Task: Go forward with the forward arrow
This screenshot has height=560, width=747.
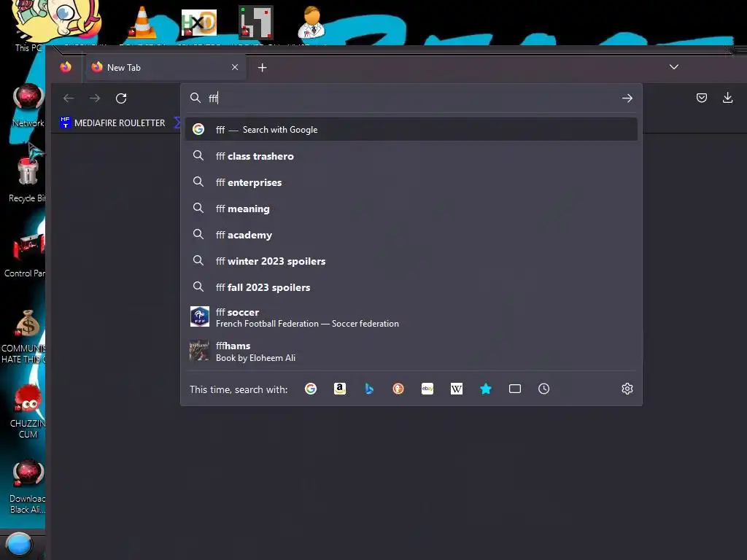Action: (95, 98)
